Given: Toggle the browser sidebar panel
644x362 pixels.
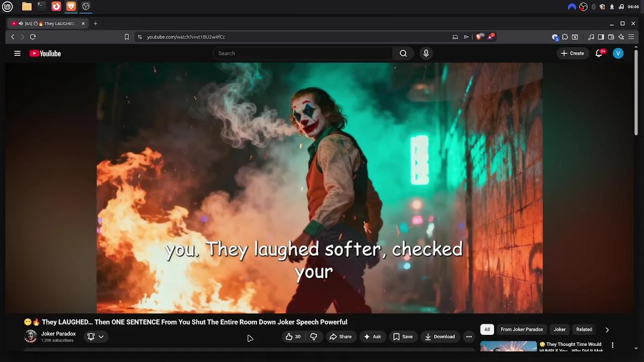Looking at the screenshot, I should click(601, 37).
